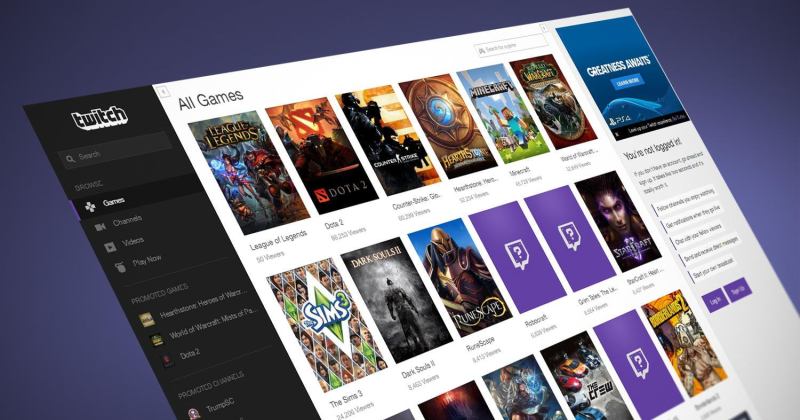The height and width of the screenshot is (420, 800).
Task: Collapse the left sidebar arrow
Action: point(162,91)
